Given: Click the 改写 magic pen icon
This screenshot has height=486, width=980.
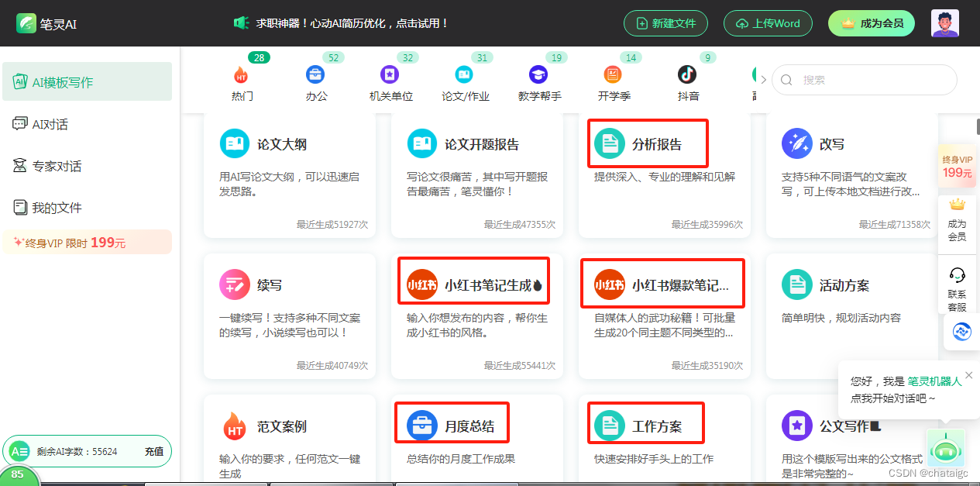Looking at the screenshot, I should click(797, 143).
